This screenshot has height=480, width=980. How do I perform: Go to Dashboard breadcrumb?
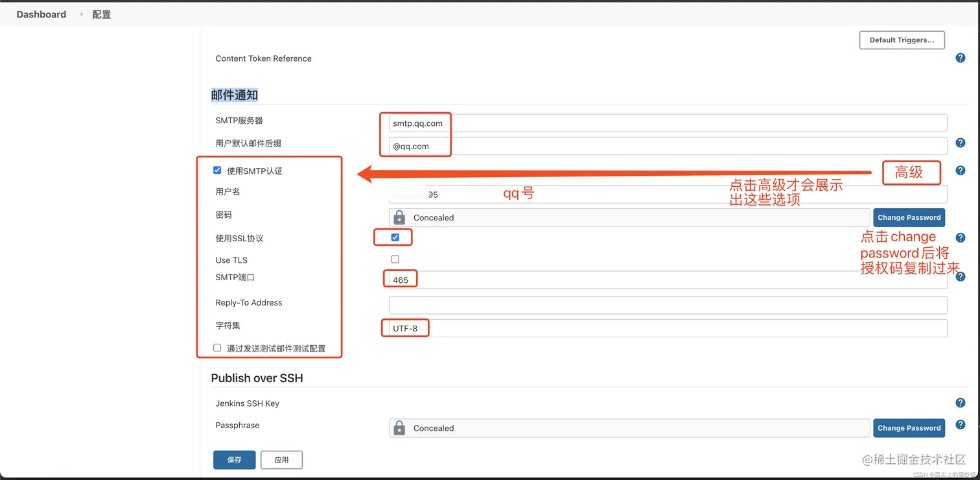[41, 14]
